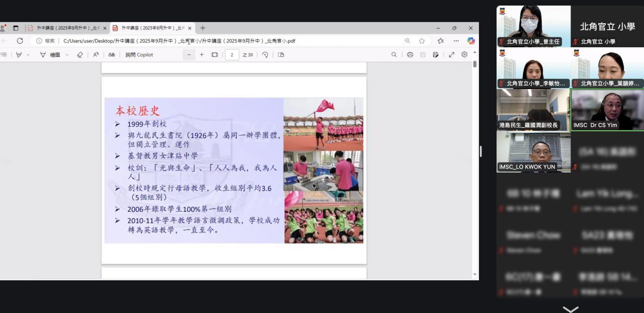The width and height of the screenshot is (644, 313).
Task: Click the fit to page icon
Action: (x=215, y=55)
